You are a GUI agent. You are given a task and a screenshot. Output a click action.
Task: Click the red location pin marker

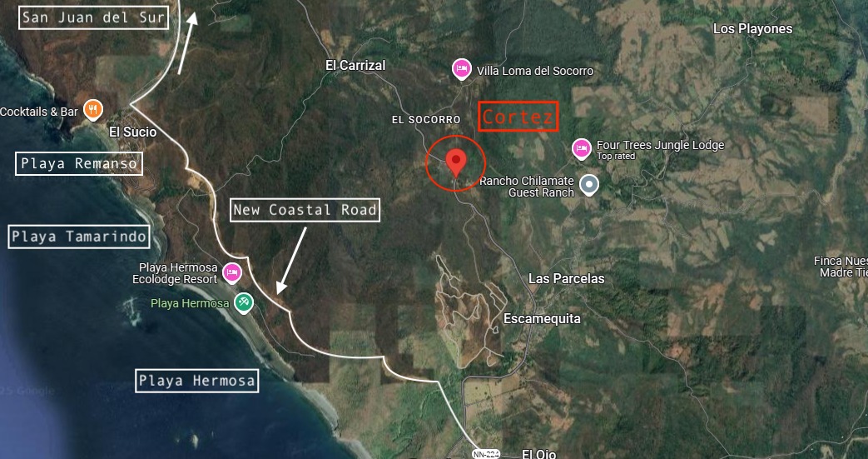click(456, 162)
